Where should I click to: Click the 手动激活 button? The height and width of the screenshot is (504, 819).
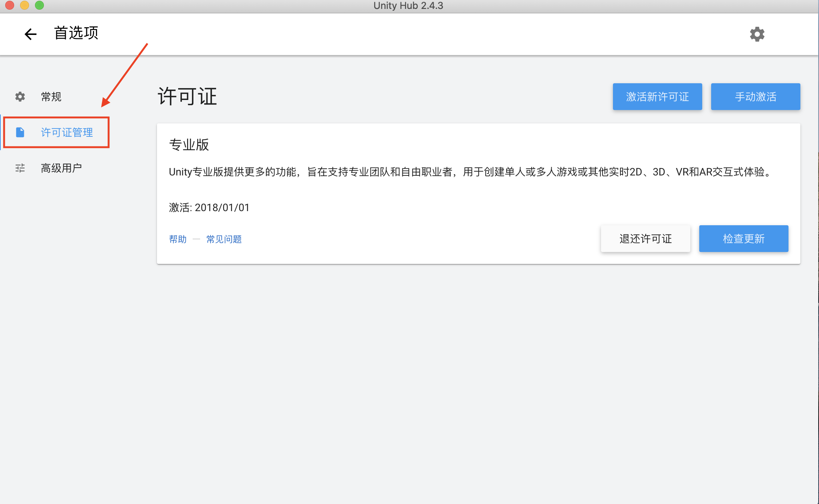click(755, 97)
